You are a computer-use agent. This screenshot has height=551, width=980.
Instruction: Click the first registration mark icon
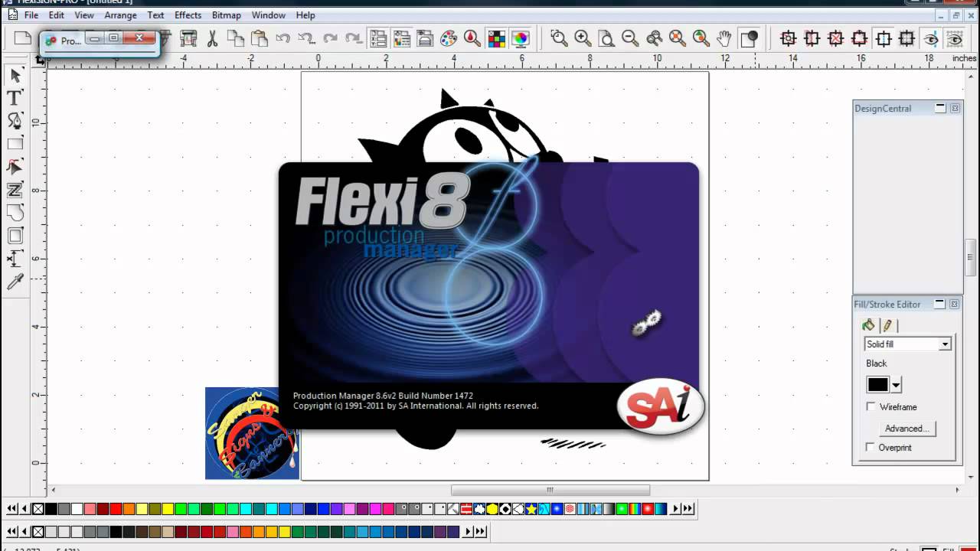click(789, 38)
